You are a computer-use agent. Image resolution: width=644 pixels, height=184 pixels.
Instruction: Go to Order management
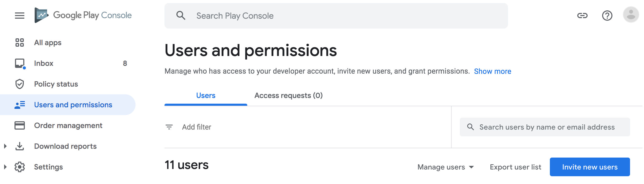click(x=68, y=125)
